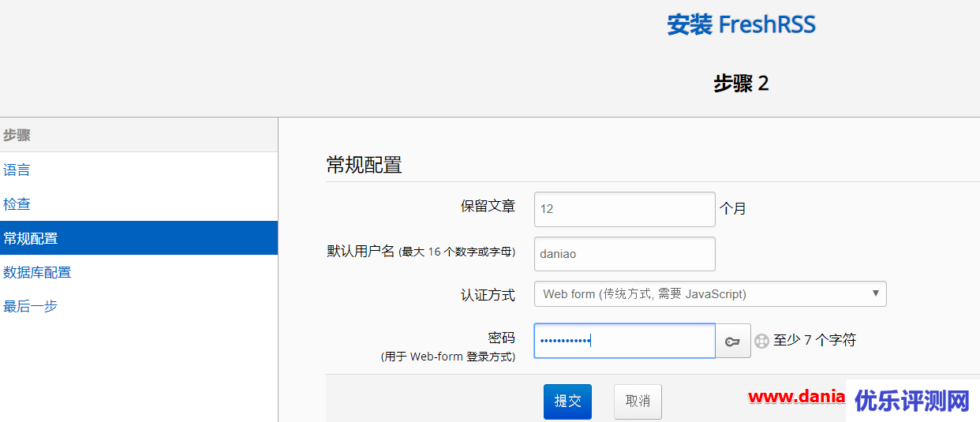
Task: Click the lifebuoy help icon beside 至少 7 个字符
Action: [x=761, y=341]
